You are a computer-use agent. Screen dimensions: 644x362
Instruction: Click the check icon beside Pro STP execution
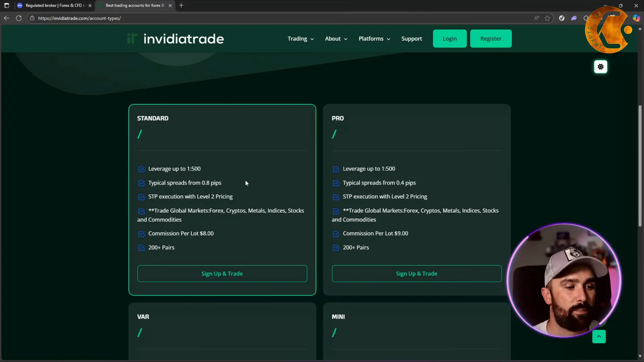[336, 197]
